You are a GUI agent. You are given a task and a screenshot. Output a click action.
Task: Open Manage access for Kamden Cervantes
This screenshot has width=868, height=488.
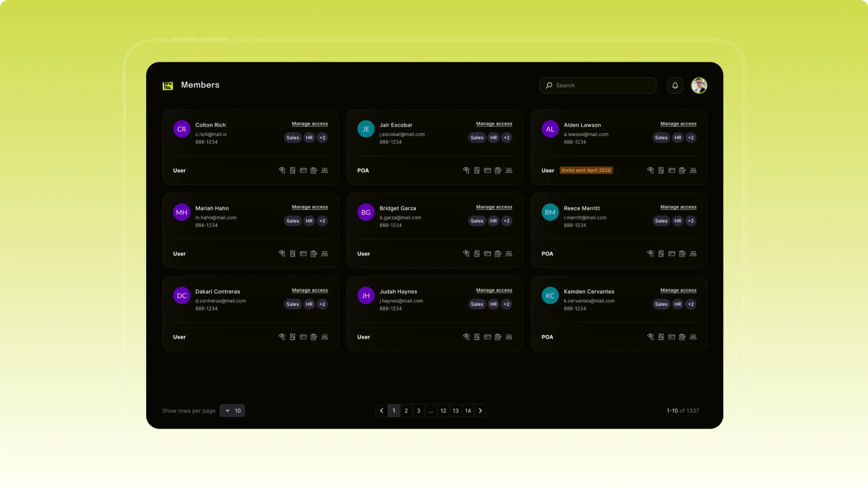click(x=678, y=290)
